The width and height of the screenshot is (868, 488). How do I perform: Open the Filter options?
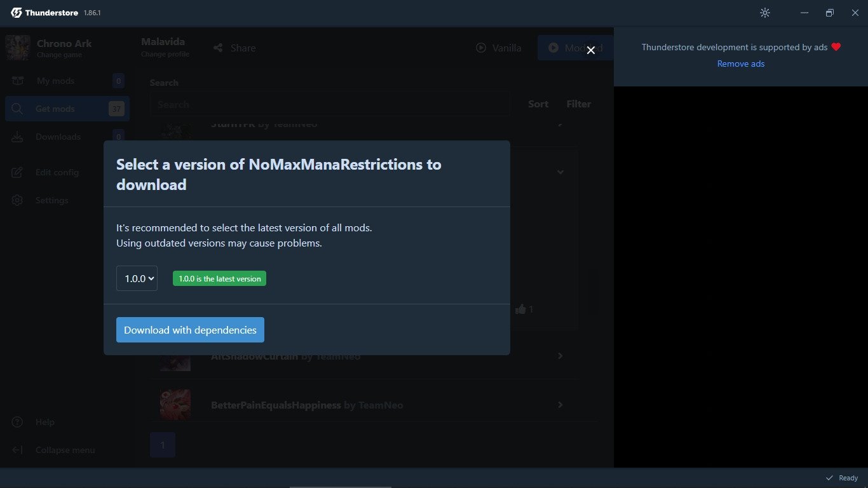point(579,104)
